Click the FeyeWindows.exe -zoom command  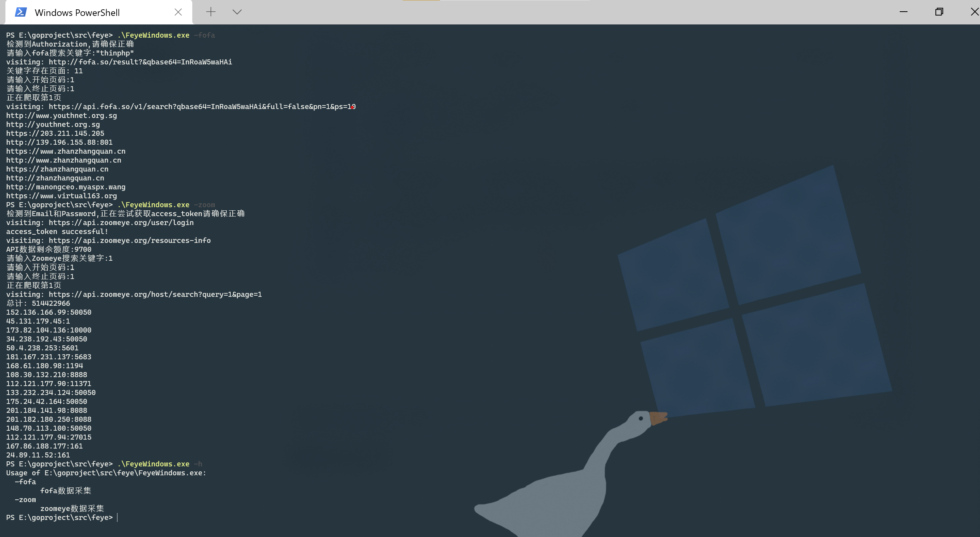click(166, 205)
